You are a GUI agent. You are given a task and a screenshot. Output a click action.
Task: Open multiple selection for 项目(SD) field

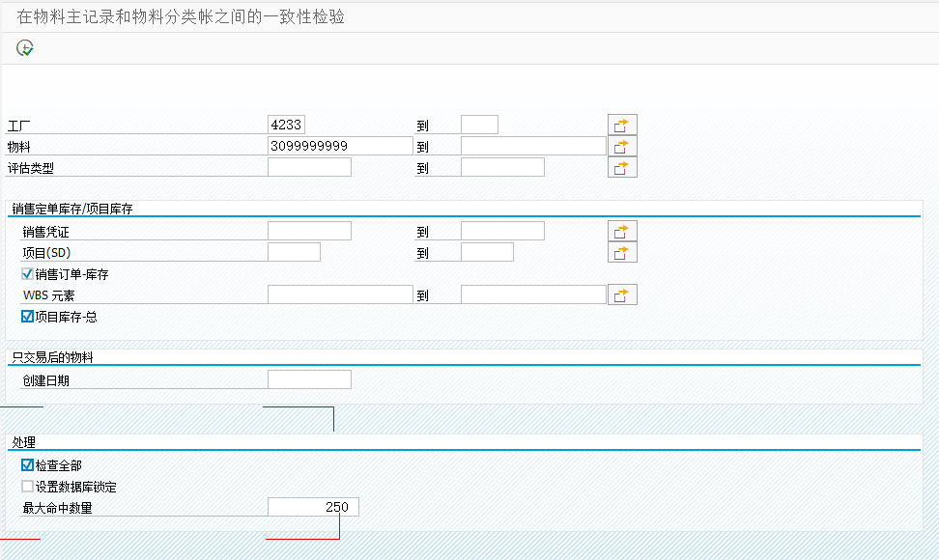pos(622,251)
